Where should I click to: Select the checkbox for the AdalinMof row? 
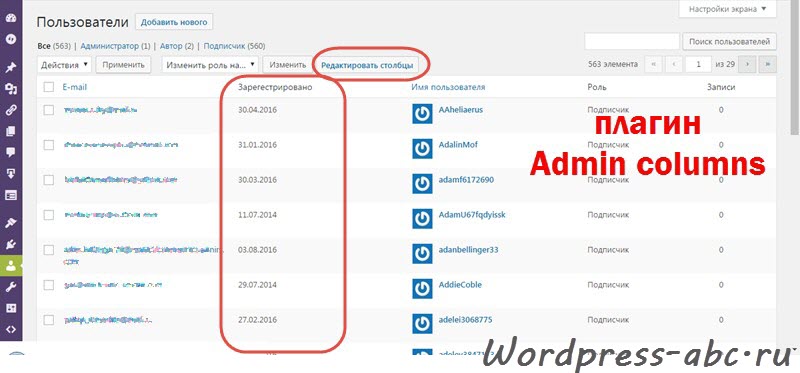click(48, 145)
